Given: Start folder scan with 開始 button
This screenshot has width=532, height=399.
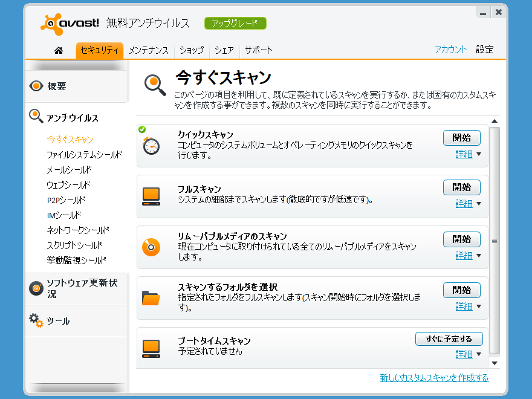Looking at the screenshot, I should pyautogui.click(x=461, y=290).
